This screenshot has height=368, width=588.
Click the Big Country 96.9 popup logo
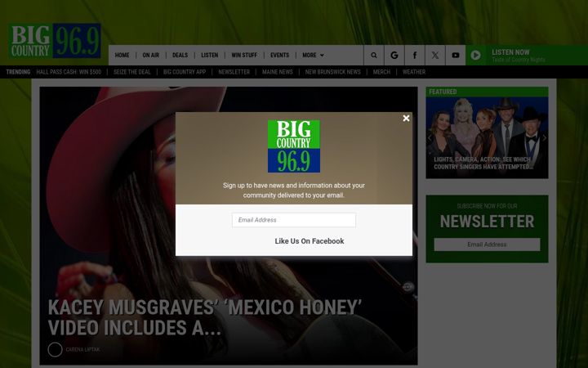coord(294,146)
